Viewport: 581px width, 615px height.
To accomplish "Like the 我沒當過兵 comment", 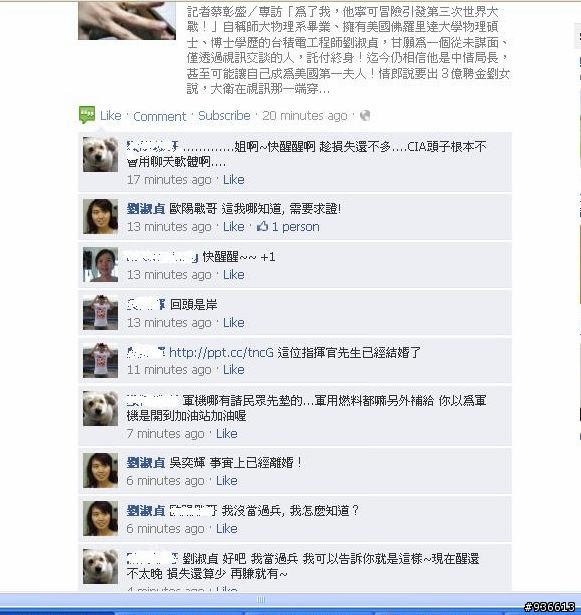I will (x=227, y=528).
